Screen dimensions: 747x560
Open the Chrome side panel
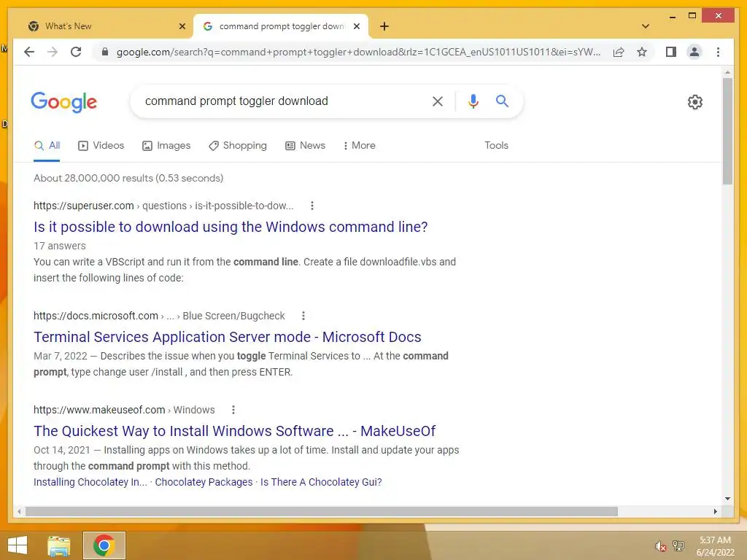(x=671, y=52)
